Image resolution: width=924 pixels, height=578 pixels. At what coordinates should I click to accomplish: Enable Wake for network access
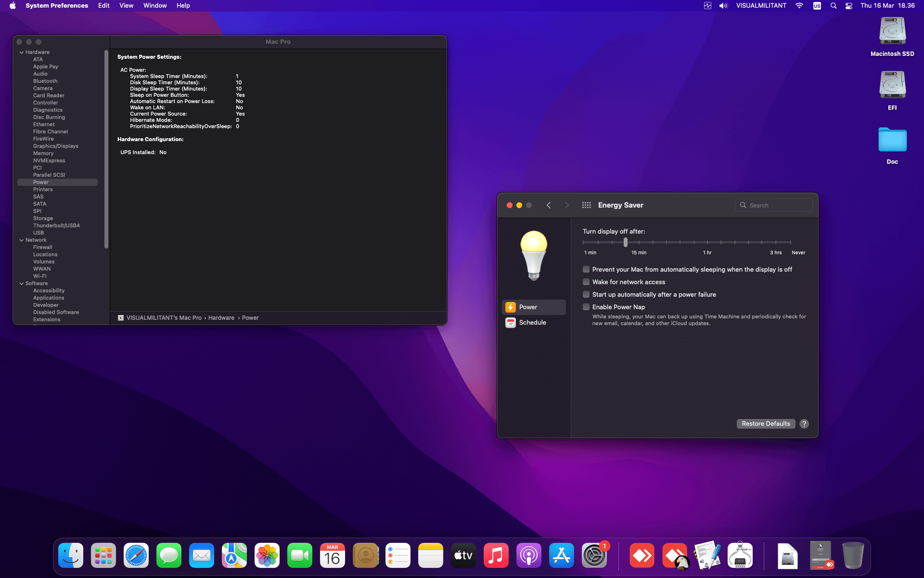tap(586, 282)
